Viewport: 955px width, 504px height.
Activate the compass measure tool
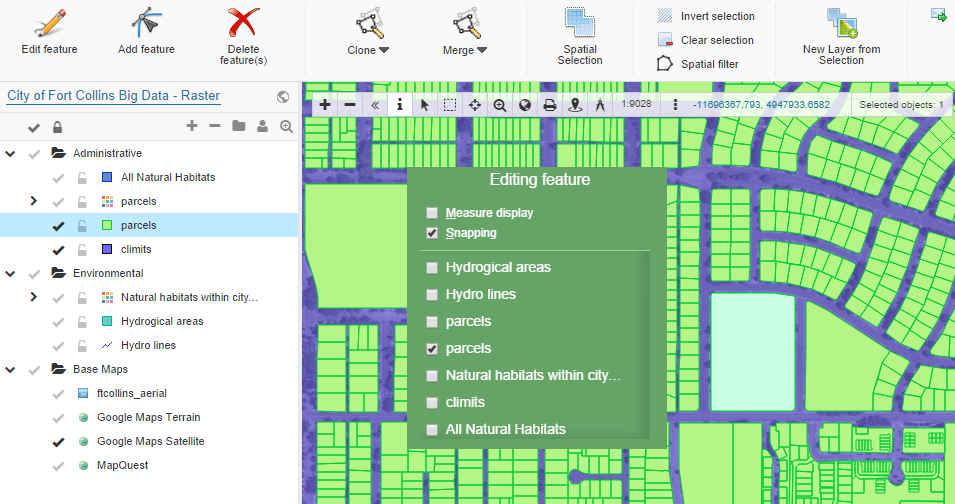(600, 105)
